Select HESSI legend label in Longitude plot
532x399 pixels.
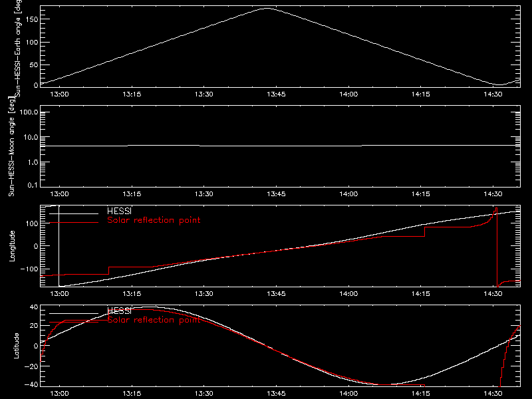click(x=119, y=211)
